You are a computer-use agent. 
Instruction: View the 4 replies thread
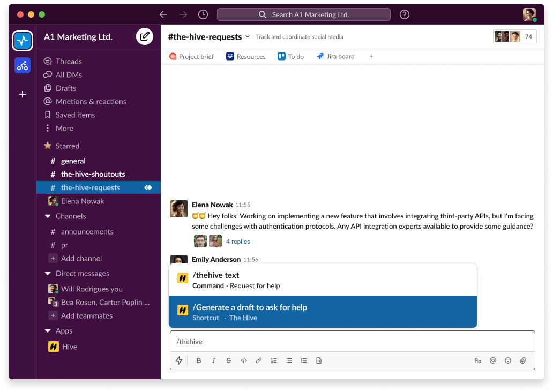click(238, 242)
